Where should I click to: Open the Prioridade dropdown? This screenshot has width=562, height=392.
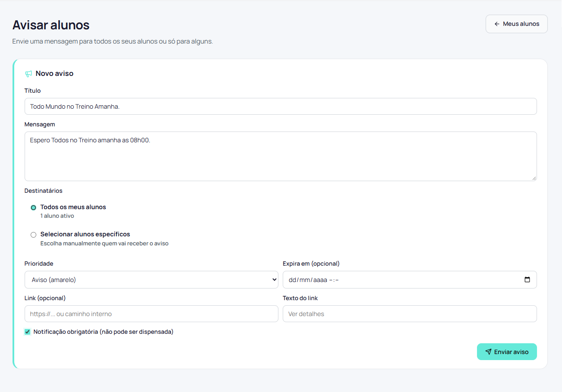pyautogui.click(x=152, y=279)
